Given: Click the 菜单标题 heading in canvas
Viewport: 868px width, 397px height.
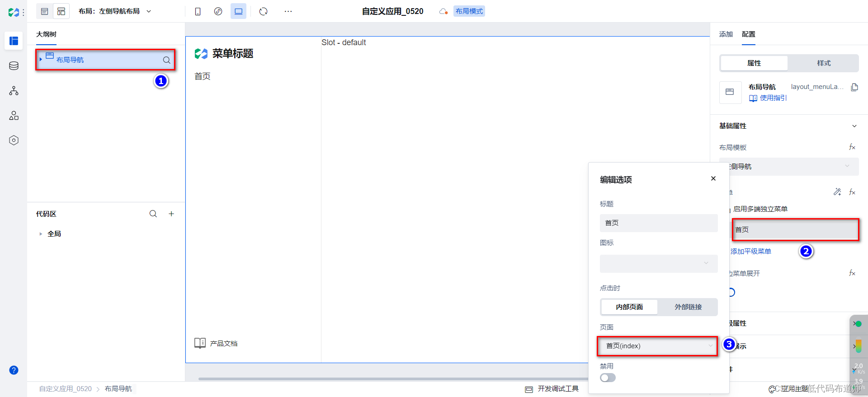Looking at the screenshot, I should click(233, 54).
